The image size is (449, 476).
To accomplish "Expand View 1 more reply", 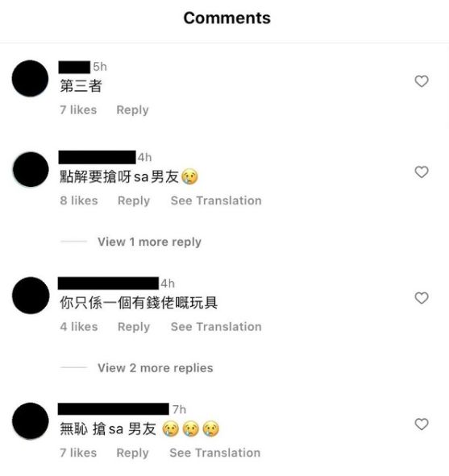I will [x=149, y=242].
